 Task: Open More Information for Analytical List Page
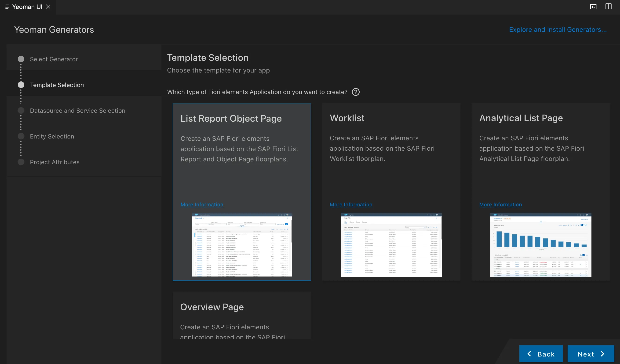[x=500, y=205]
